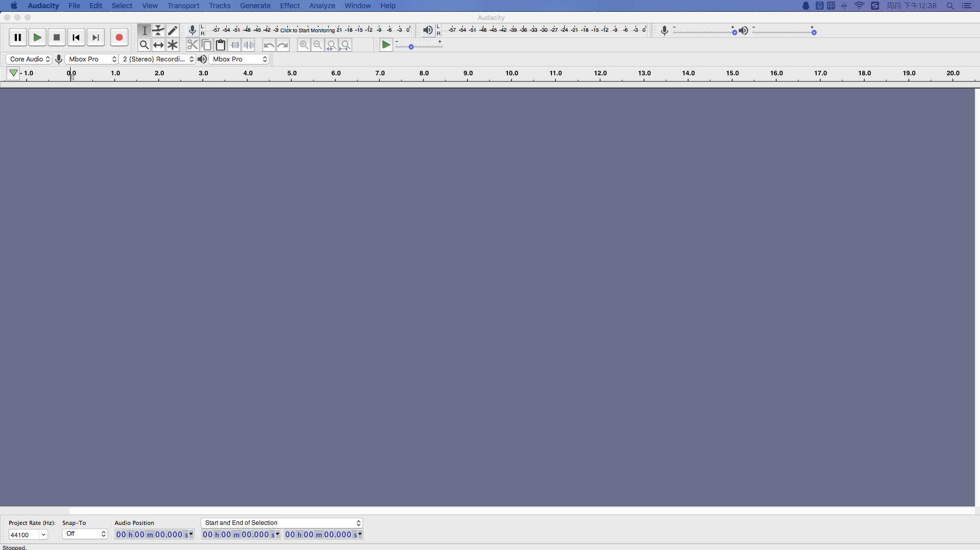Select the Multi-Tool asterisk icon
This screenshot has width=980, height=550.
(173, 45)
